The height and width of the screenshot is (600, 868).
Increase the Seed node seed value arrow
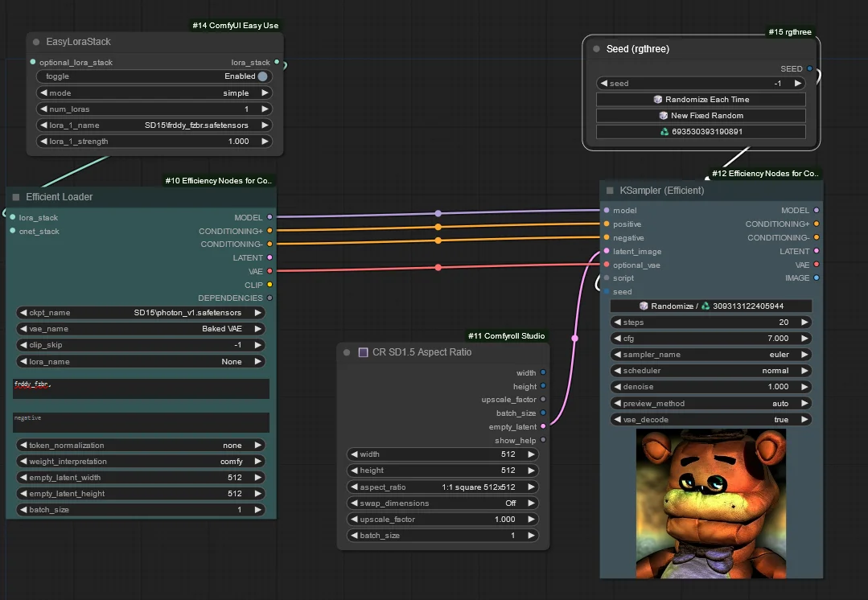tap(798, 83)
